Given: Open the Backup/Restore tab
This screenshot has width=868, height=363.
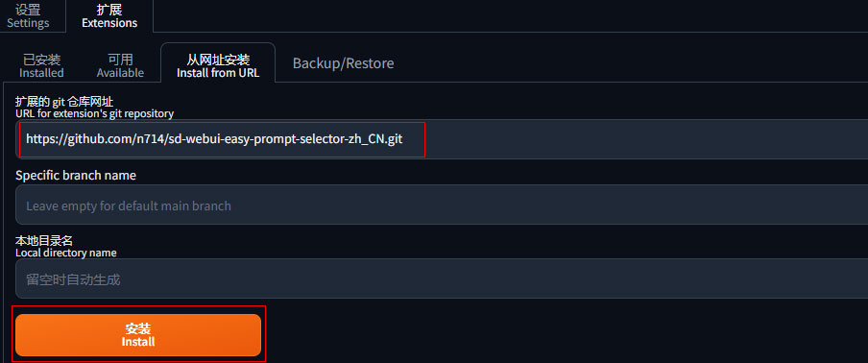Looking at the screenshot, I should tap(343, 63).
